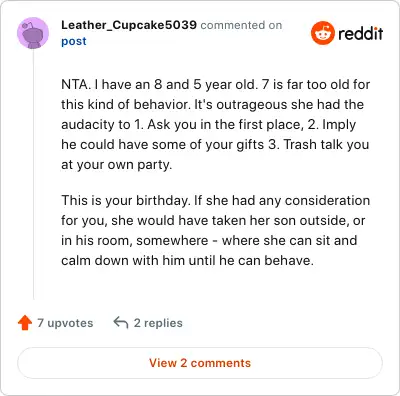400x396 pixels.
Task: Click the paragraph starting "This is your birthday"
Action: [x=216, y=230]
